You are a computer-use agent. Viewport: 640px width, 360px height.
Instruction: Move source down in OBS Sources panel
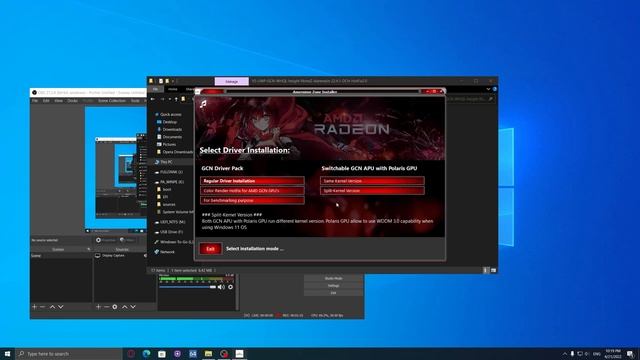pos(133,307)
